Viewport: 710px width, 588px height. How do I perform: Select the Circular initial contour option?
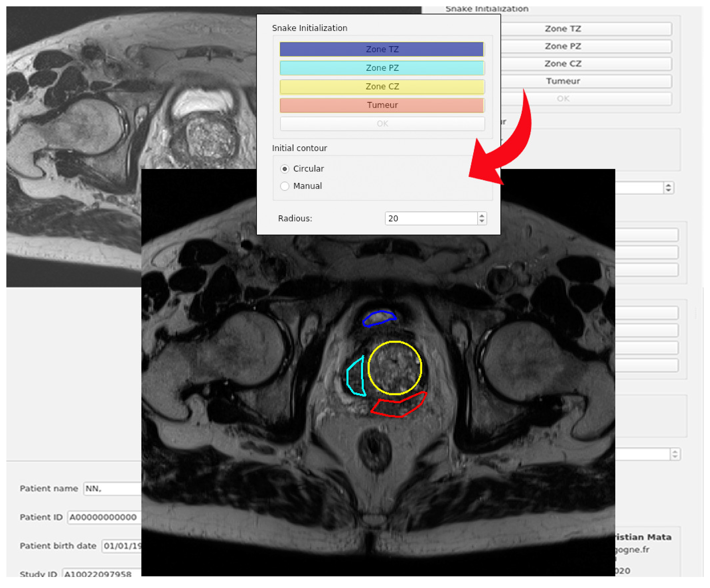click(285, 169)
